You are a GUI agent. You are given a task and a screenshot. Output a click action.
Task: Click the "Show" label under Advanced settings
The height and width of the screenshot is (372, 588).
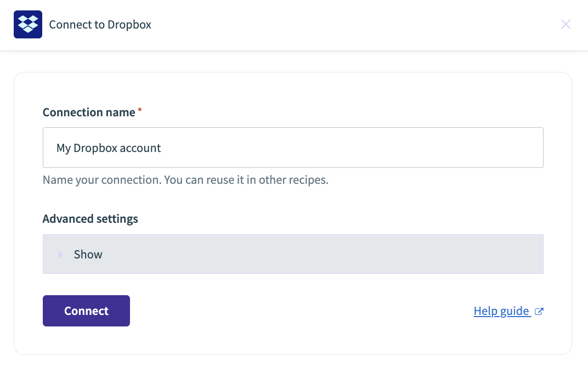(x=88, y=255)
